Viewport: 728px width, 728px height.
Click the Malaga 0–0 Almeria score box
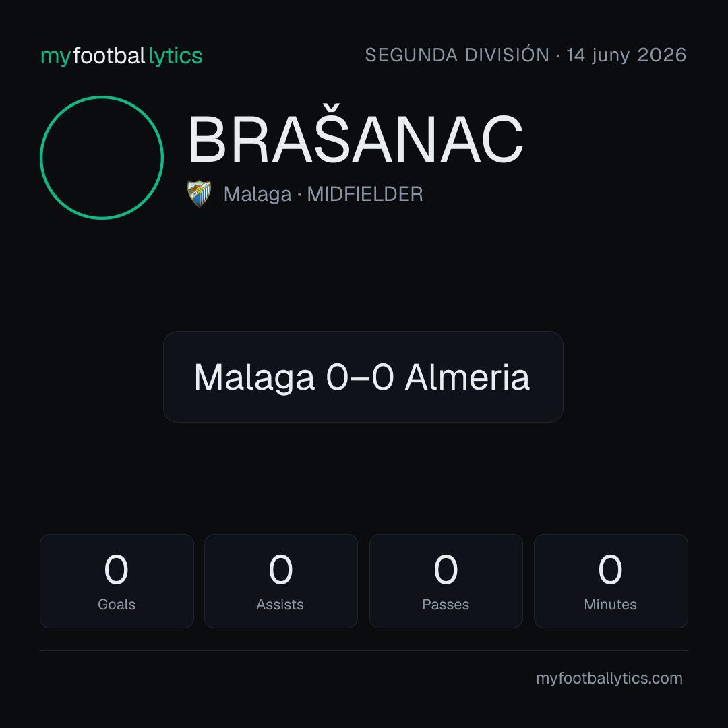click(363, 377)
